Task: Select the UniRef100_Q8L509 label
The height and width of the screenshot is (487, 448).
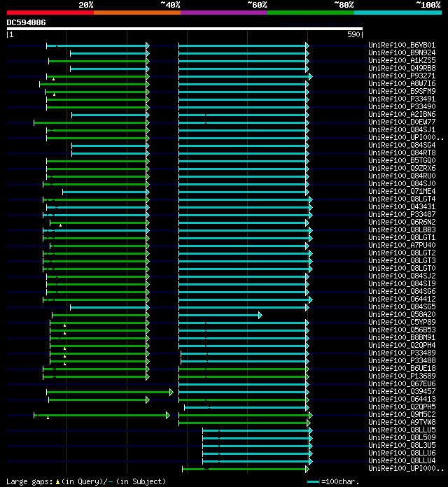Action: 402,437
